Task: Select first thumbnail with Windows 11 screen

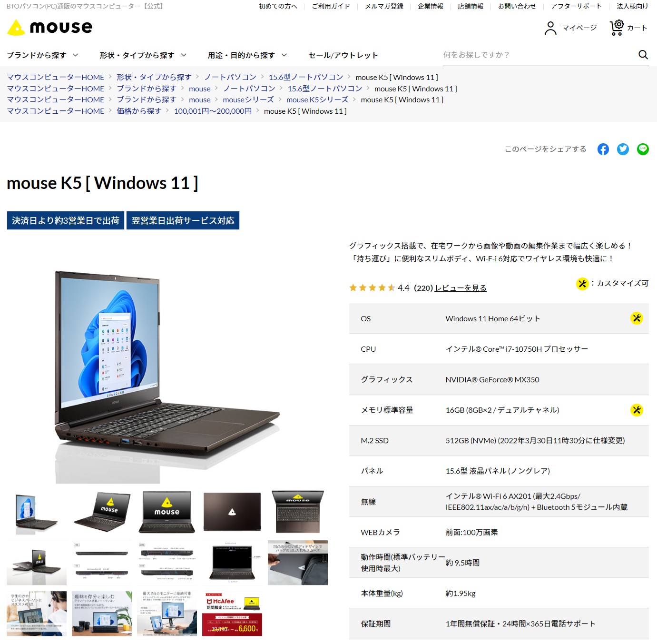Action: (37, 512)
